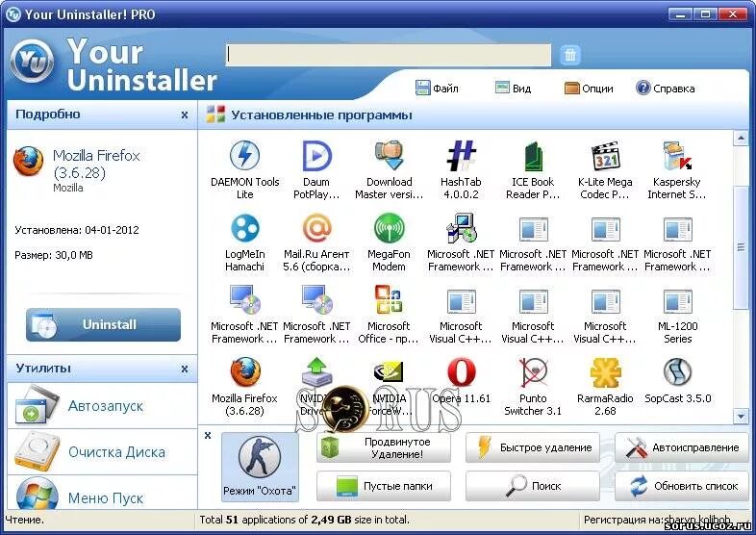Click the Uninstall button
756x535 pixels.
pos(103,324)
